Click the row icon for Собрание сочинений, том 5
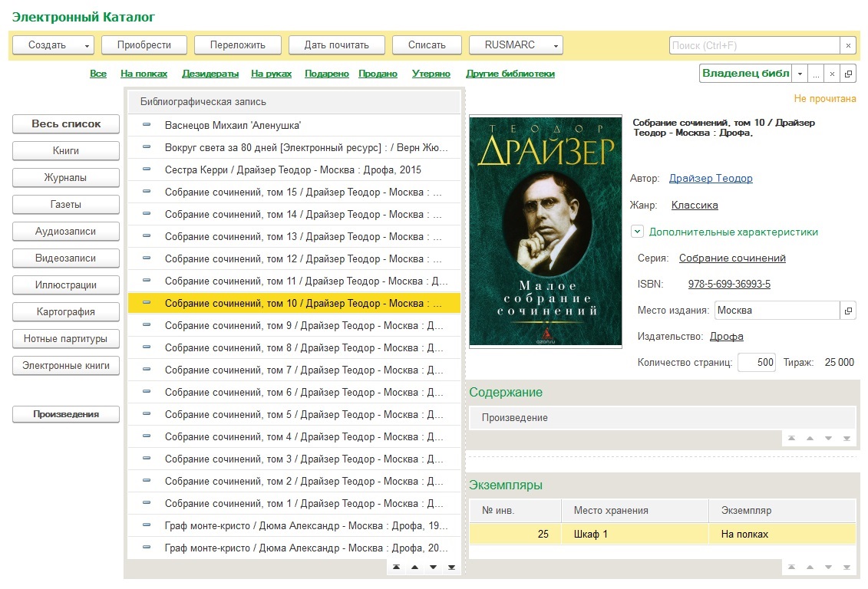Viewport: 868px width, 589px height. pyautogui.click(x=147, y=413)
